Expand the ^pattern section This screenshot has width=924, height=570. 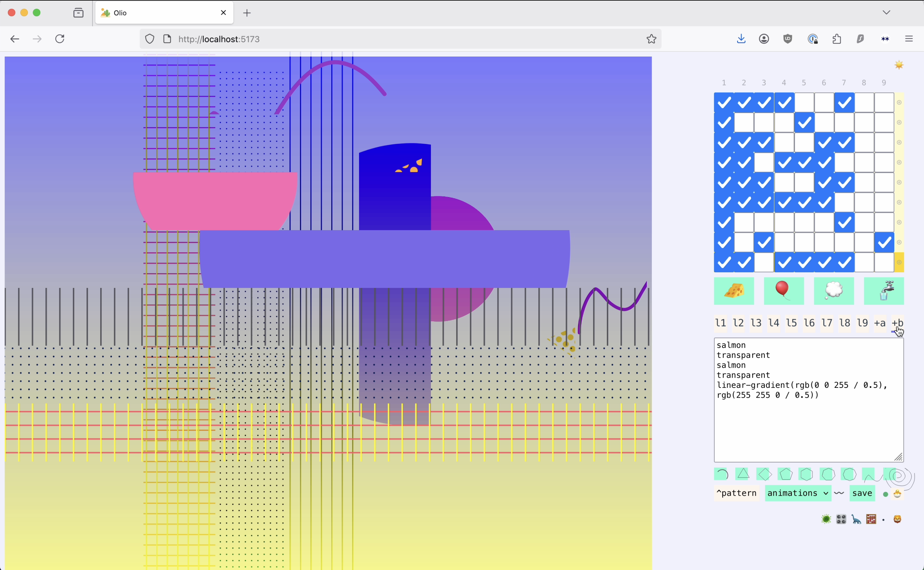pyautogui.click(x=736, y=493)
